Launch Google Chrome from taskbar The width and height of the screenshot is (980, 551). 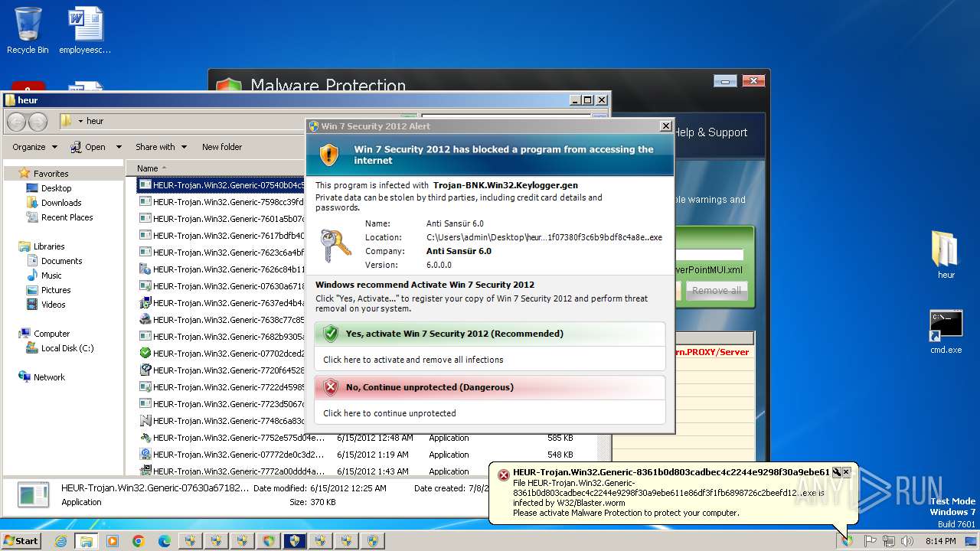click(139, 541)
